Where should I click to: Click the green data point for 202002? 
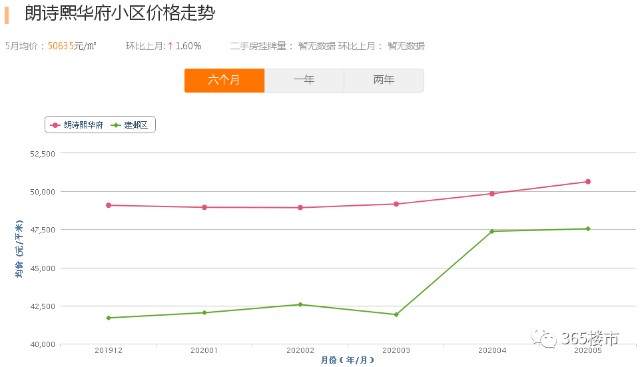300,305
